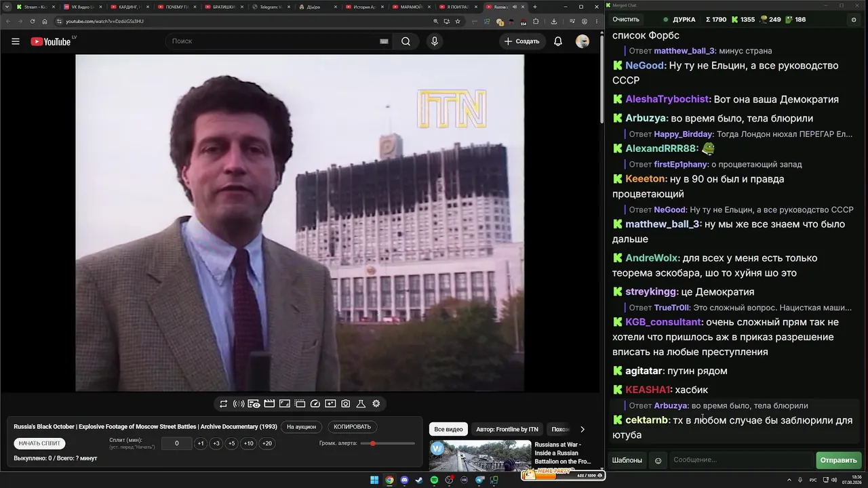
Task: Open the 'Russians at War' video thumbnail
Action: [x=480, y=455]
